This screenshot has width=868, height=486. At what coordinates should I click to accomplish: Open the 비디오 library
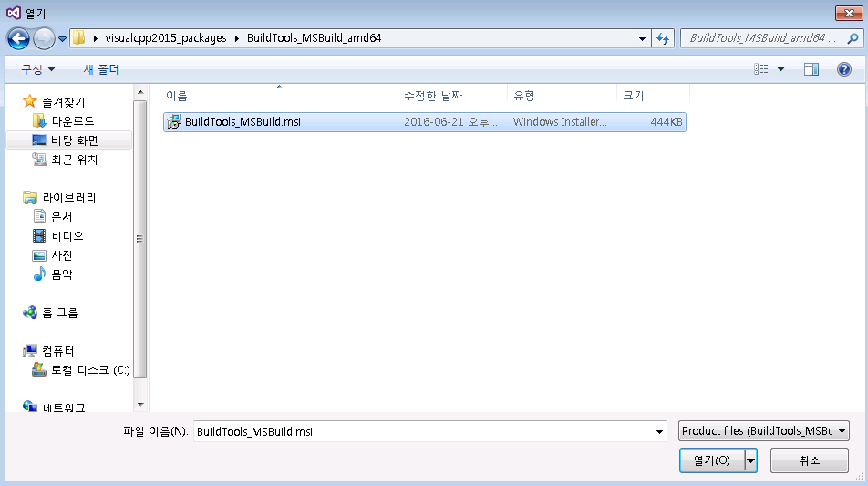[x=67, y=236]
